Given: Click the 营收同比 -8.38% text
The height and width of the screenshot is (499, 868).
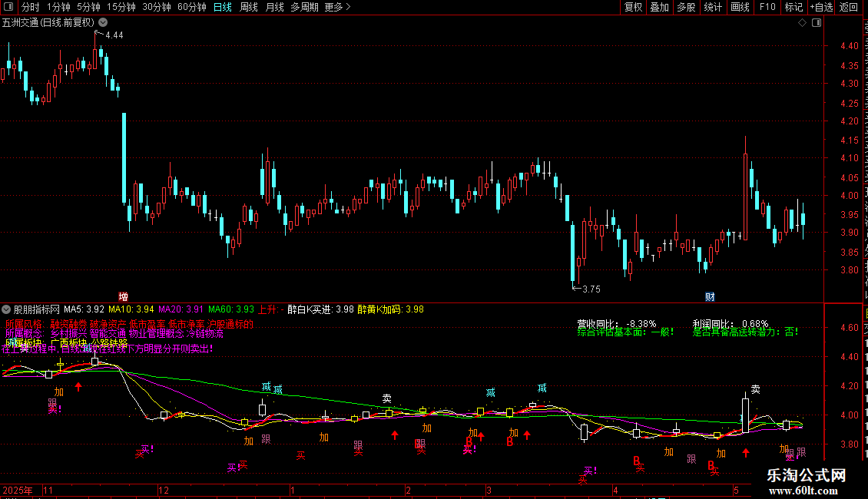Looking at the screenshot, I should click(x=616, y=324).
